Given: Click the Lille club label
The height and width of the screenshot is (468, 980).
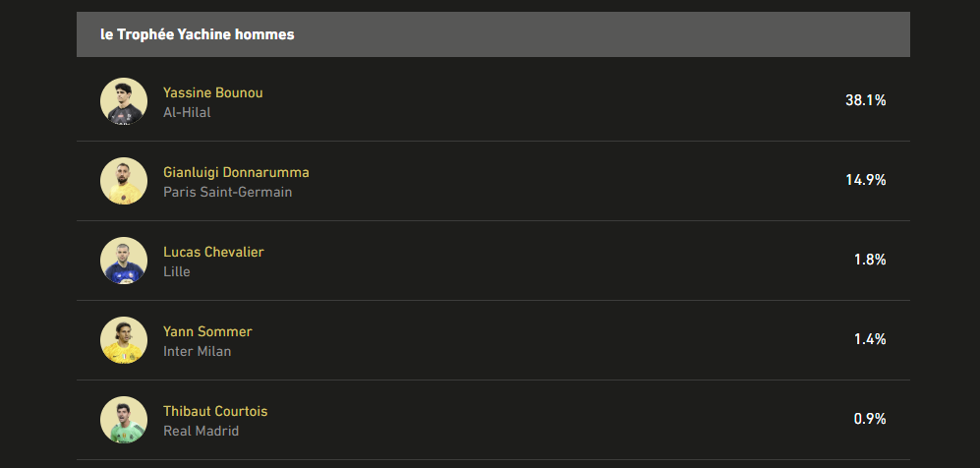Looking at the screenshot, I should (177, 271).
